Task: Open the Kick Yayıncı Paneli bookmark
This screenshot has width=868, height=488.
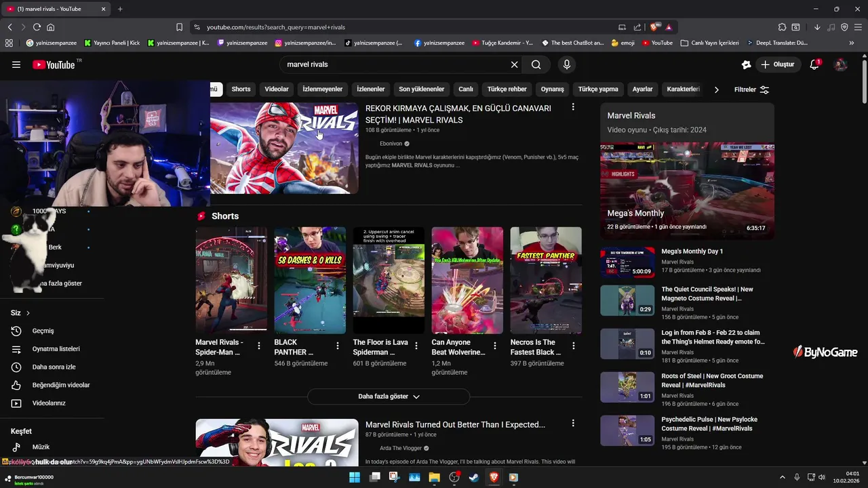Action: point(112,43)
